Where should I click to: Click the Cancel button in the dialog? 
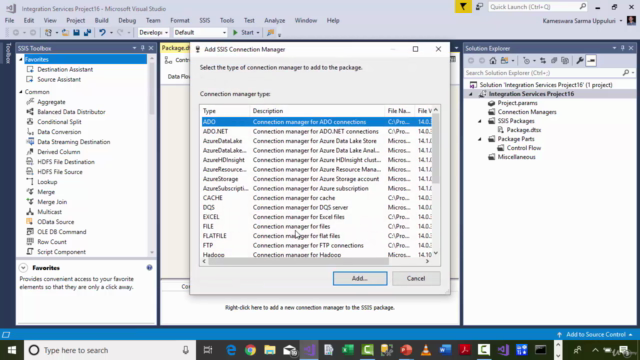(416, 278)
